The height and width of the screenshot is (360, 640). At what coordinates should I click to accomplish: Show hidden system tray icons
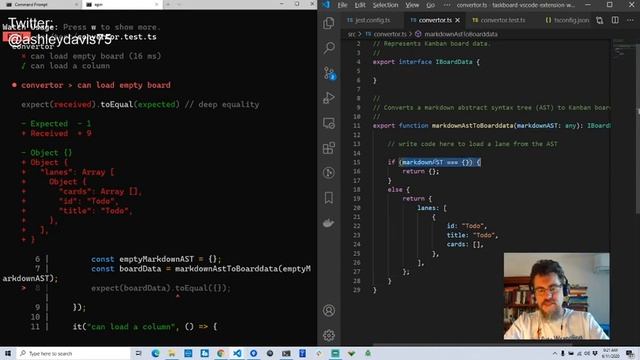point(555,353)
